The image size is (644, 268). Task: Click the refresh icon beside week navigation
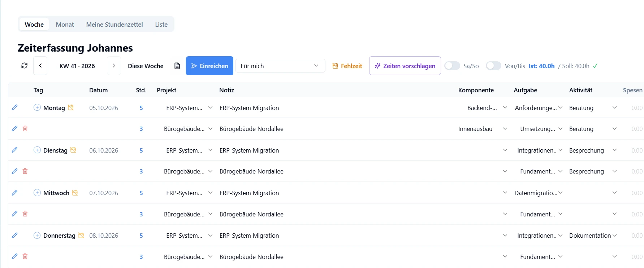click(24, 66)
